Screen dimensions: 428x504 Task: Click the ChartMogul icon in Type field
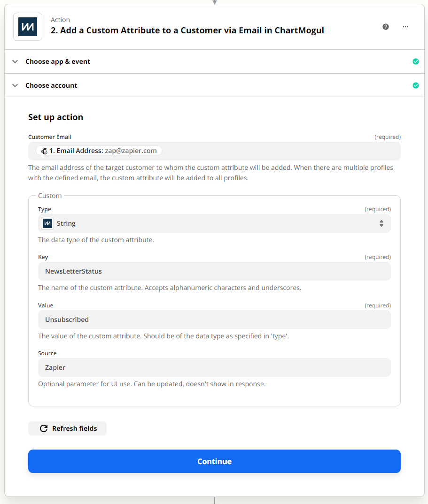[x=47, y=223]
